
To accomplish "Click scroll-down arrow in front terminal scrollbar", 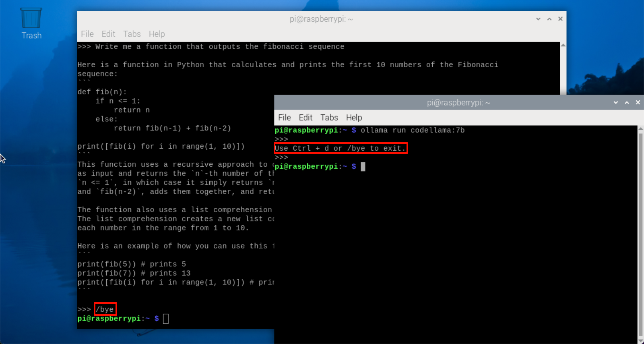I will (641, 340).
